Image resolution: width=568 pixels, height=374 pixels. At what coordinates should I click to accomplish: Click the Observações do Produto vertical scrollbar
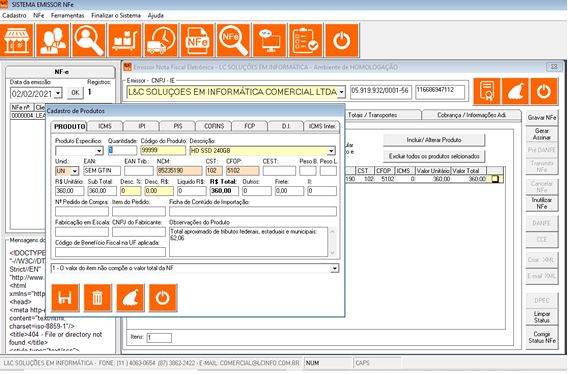coord(332,242)
